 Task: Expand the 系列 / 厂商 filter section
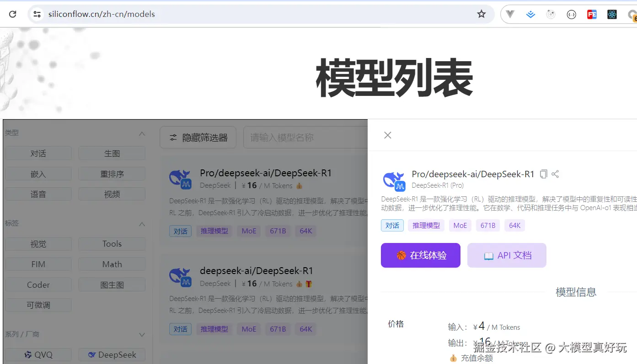[142, 335]
